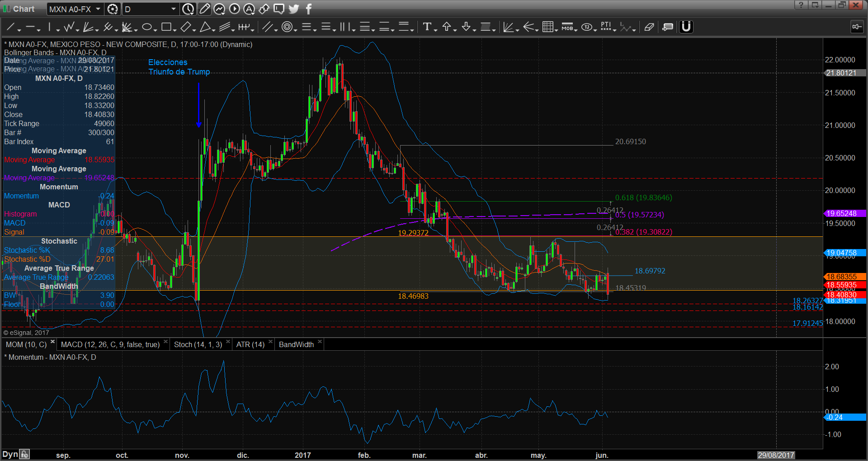
Task: Expand the trend line tool options arrow
Action: [19, 30]
